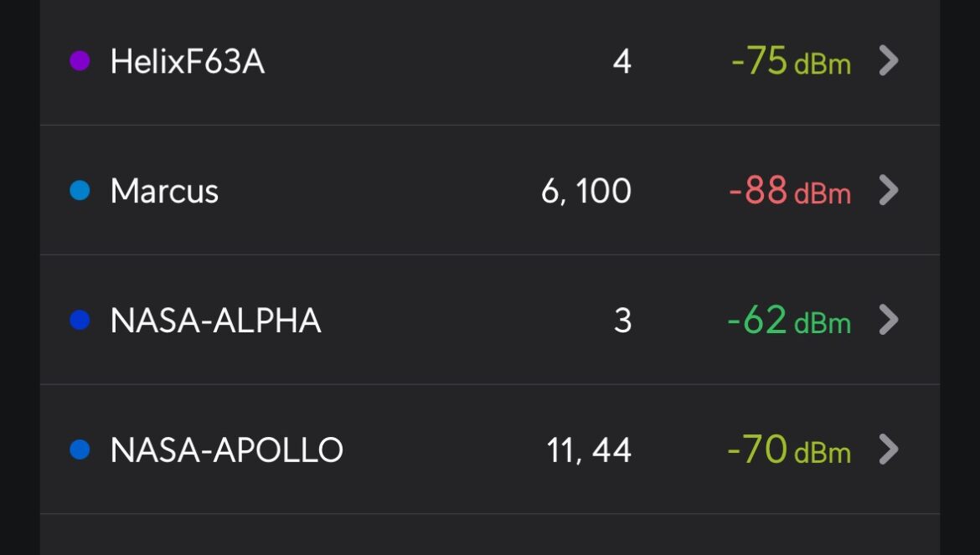Click the light blue dot beside Marcus
The height and width of the screenshot is (555, 980).
(80, 190)
